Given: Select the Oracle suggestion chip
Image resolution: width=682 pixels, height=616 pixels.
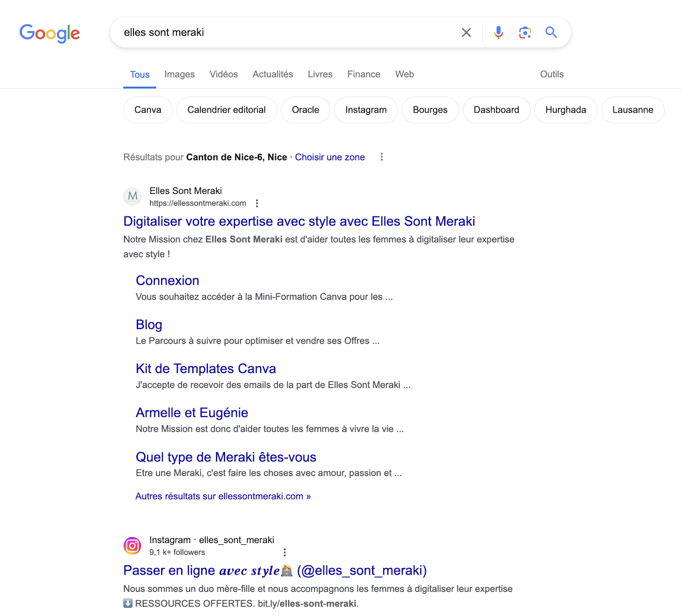Looking at the screenshot, I should 306,110.
